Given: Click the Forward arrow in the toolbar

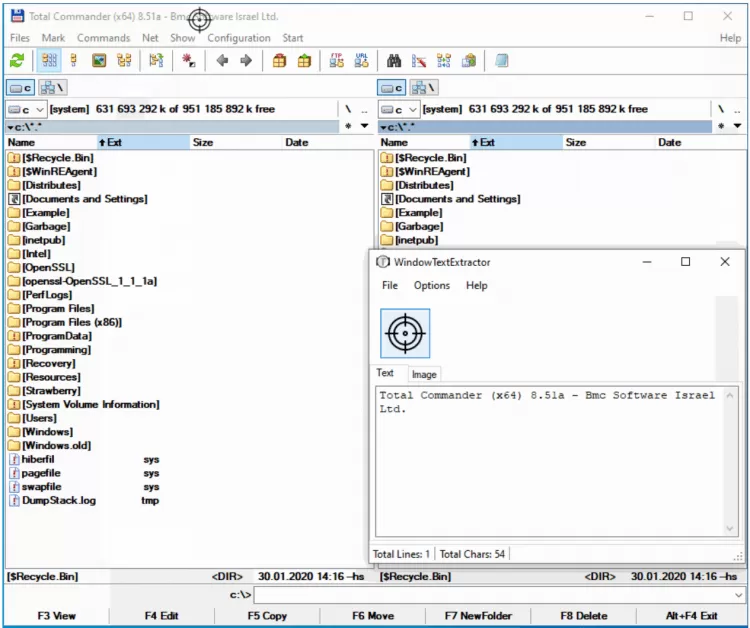Looking at the screenshot, I should (x=245, y=61).
